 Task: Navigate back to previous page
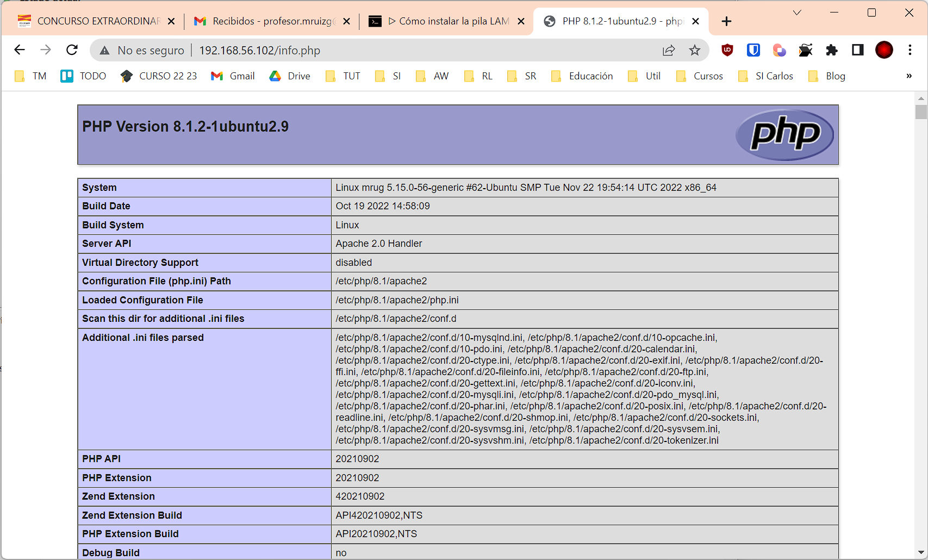coord(20,50)
